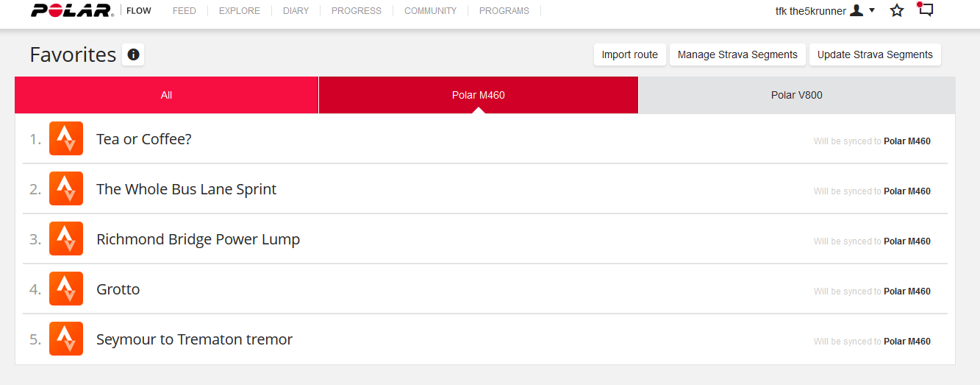Open the Explore section
This screenshot has height=385, width=980.
coord(240,11)
